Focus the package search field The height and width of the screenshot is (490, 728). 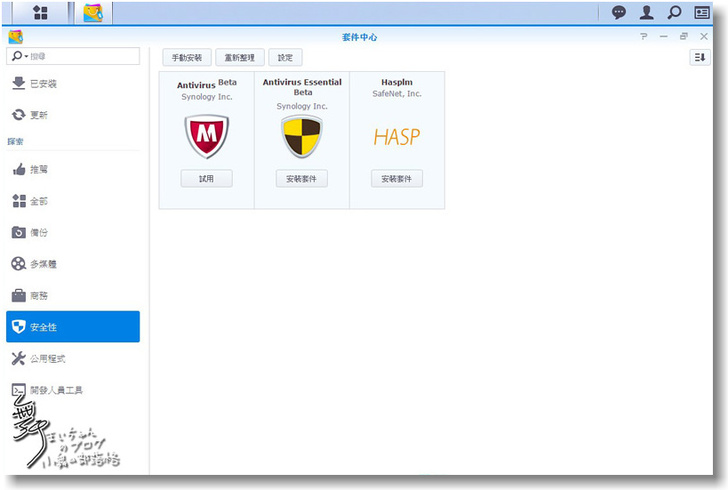point(73,56)
